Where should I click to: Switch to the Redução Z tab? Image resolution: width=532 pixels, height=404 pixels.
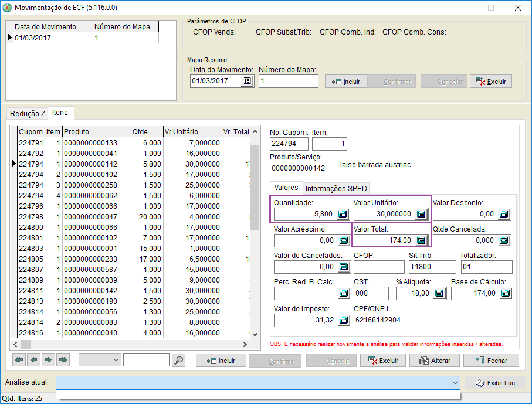pyautogui.click(x=28, y=113)
